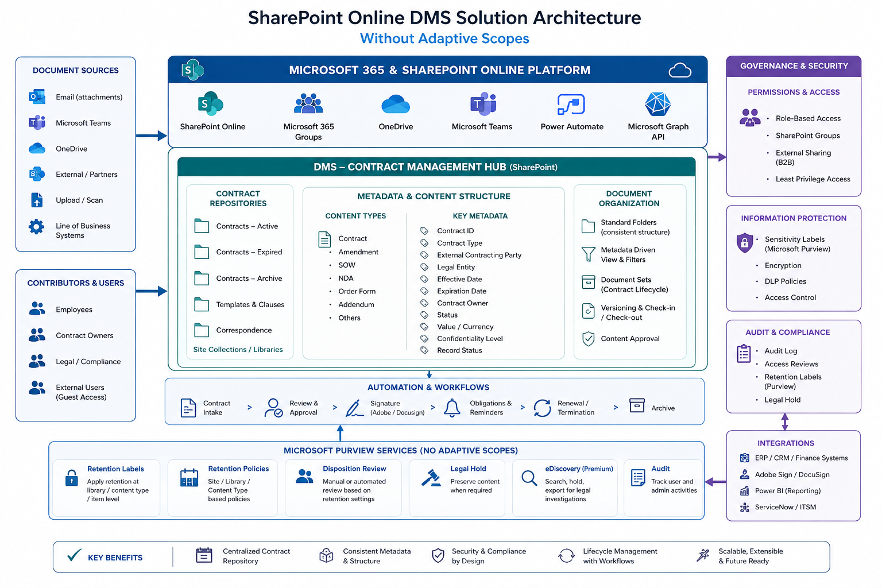Select the Power BI (Reporting) integration entry
This screenshot has width=882, height=588.
tap(780, 491)
